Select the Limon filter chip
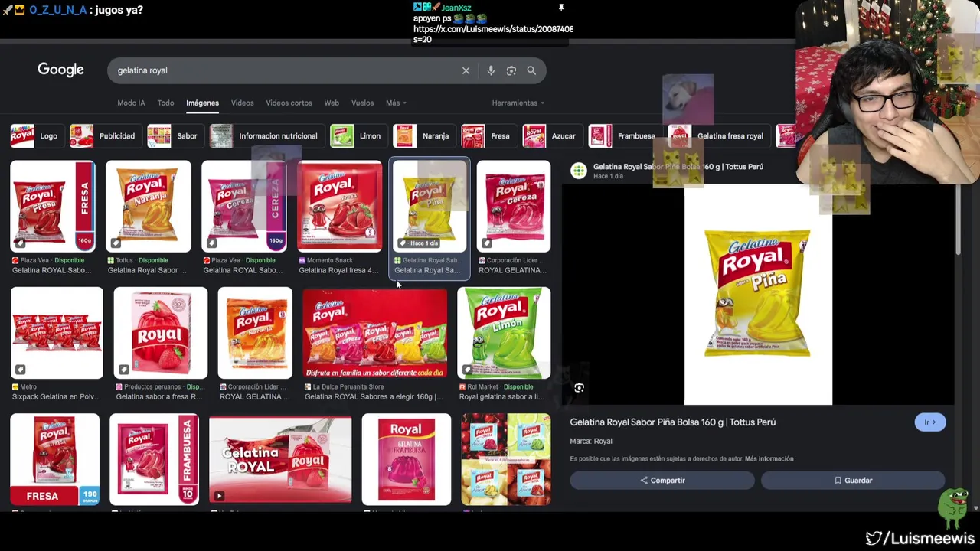 pos(358,136)
